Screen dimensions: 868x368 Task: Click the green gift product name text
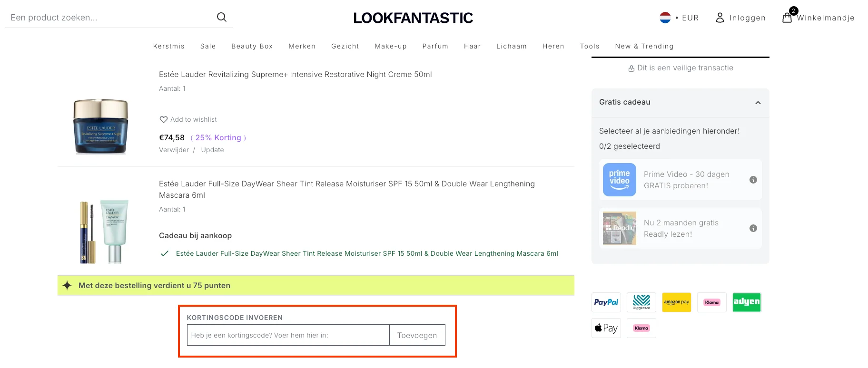(367, 253)
